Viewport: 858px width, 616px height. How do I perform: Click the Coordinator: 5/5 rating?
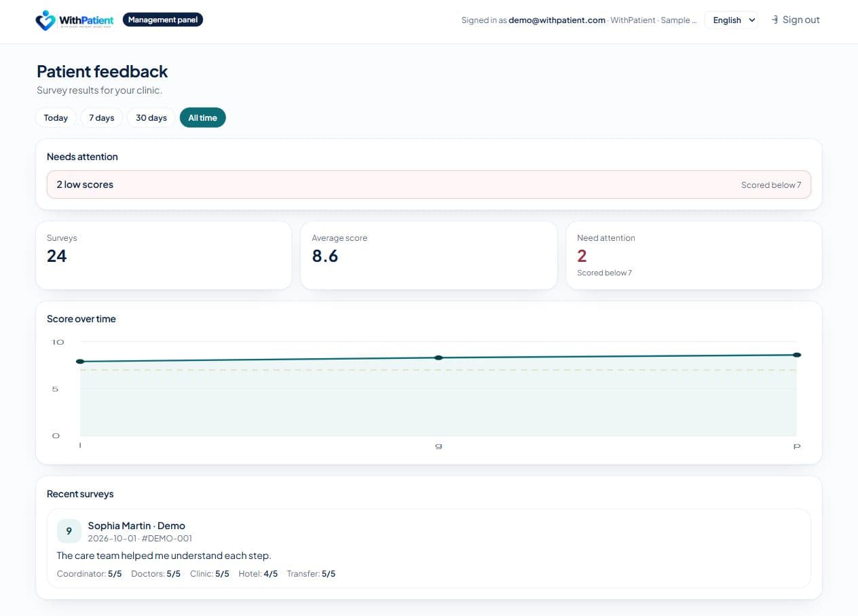tap(90, 574)
